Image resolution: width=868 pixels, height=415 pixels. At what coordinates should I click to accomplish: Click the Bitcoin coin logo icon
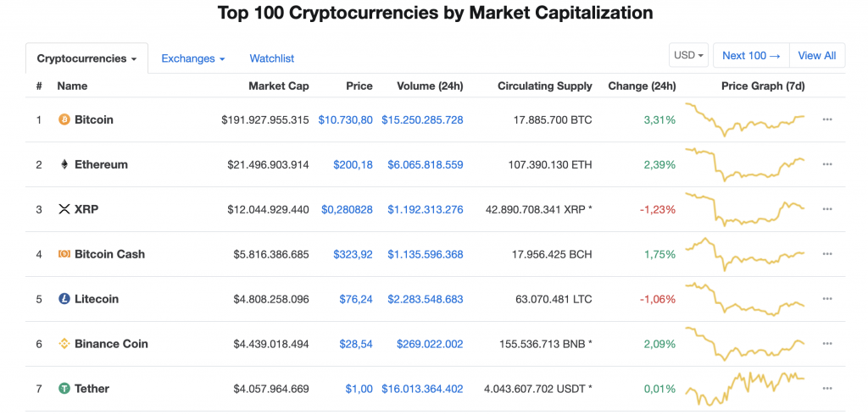tap(64, 119)
